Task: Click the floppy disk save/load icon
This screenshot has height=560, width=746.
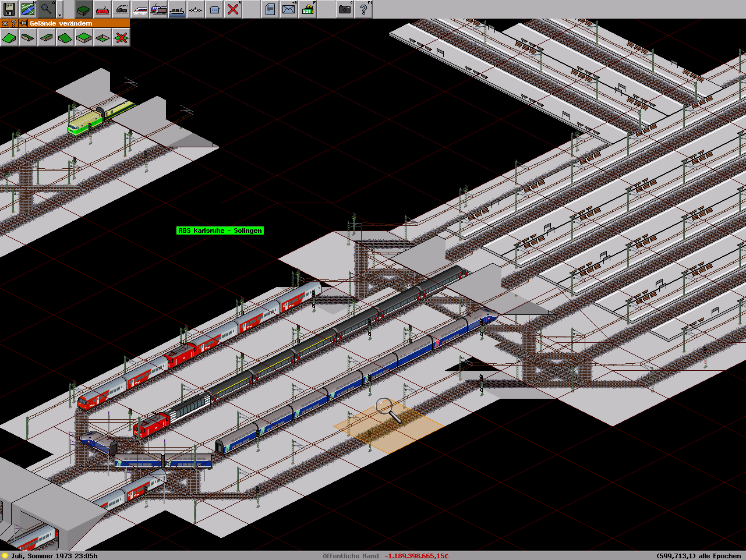Action: (x=9, y=9)
